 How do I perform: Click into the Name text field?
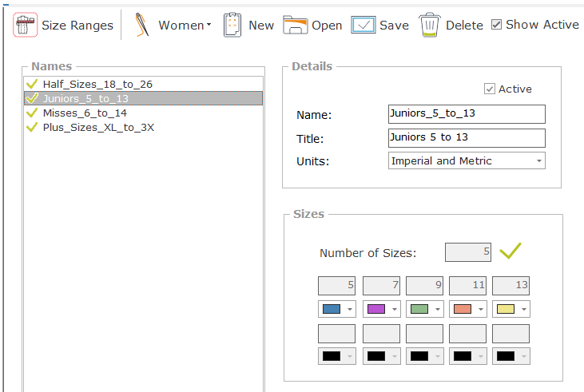[466, 114]
